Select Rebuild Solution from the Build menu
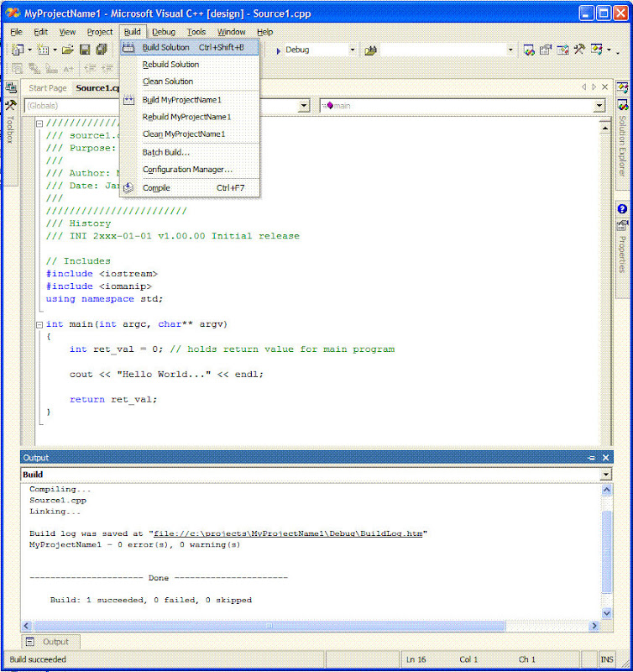 click(x=190, y=65)
